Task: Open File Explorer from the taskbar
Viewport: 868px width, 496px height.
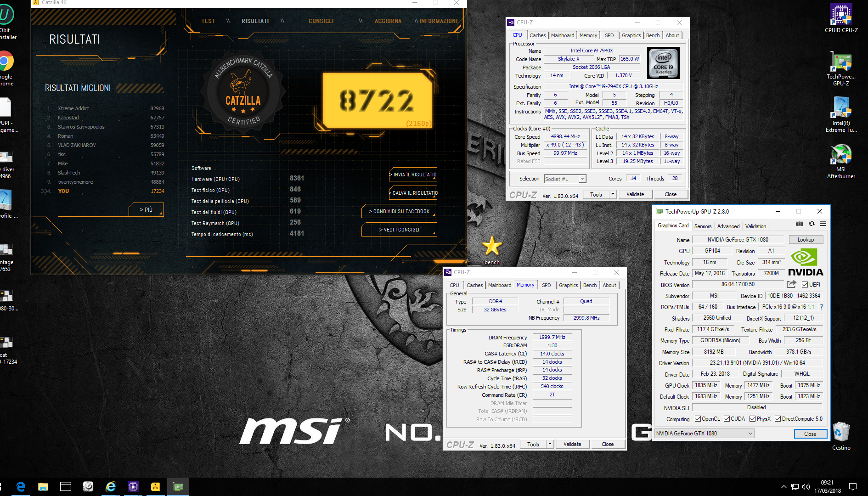Action: point(43,486)
